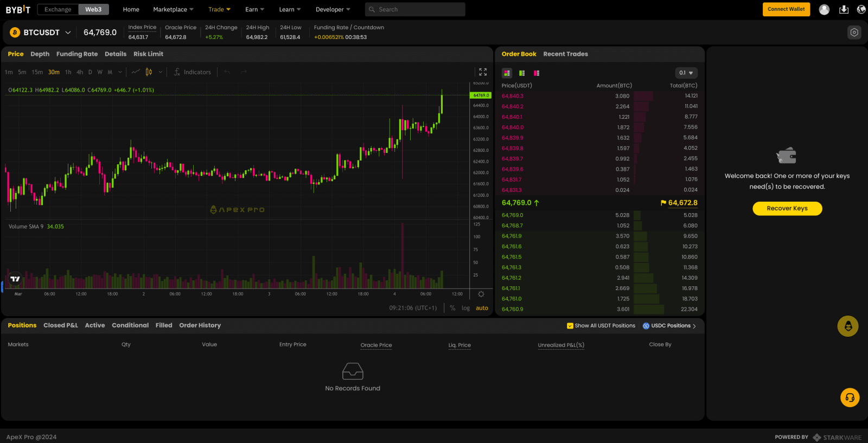The image size is (868, 443).
Task: Toggle auto scale on chart
Action: (x=482, y=308)
